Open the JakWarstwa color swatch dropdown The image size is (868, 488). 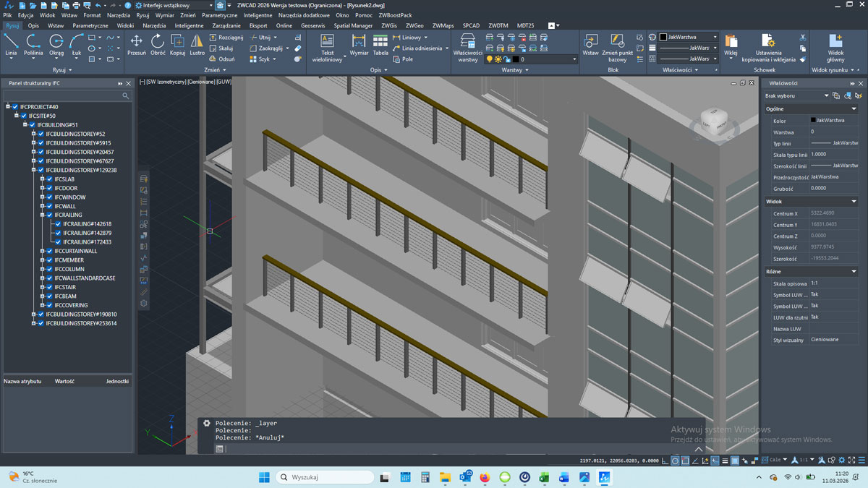pyautogui.click(x=689, y=37)
